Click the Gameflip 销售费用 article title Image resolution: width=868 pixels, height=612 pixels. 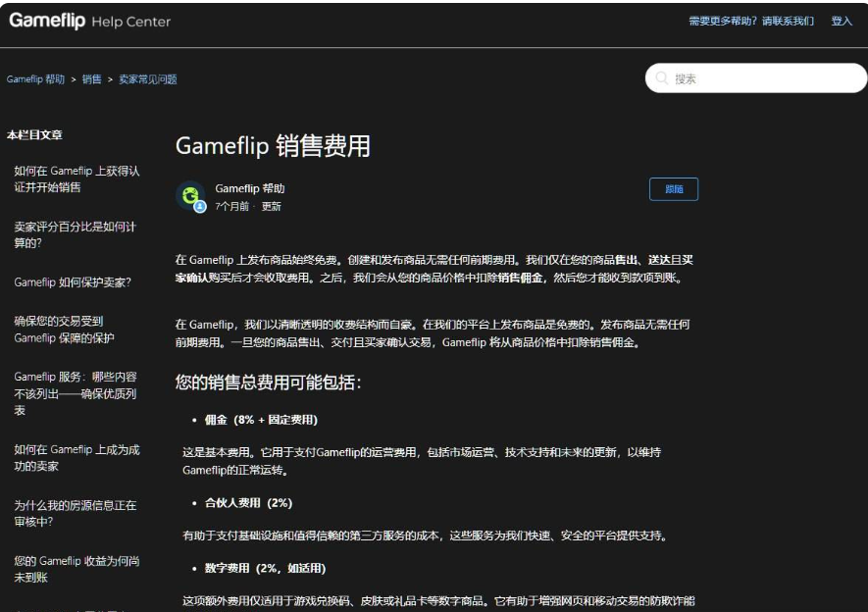tap(273, 146)
